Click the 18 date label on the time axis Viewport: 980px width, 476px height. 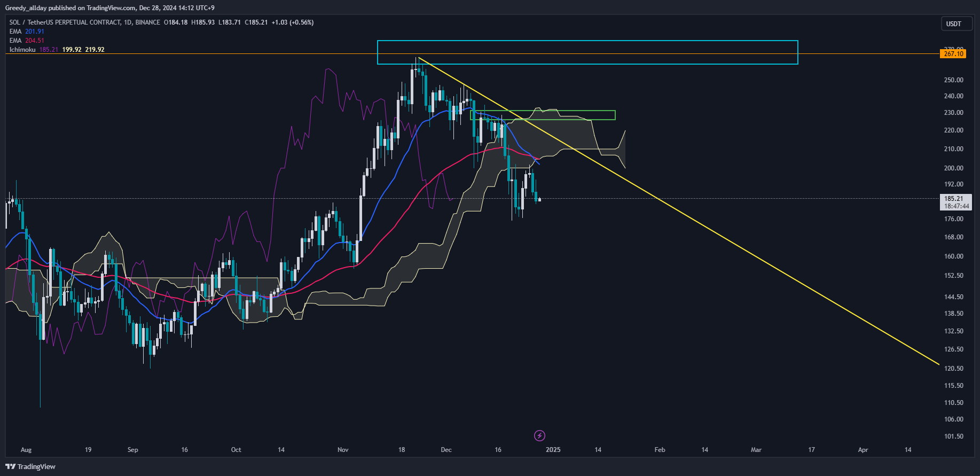(402, 450)
